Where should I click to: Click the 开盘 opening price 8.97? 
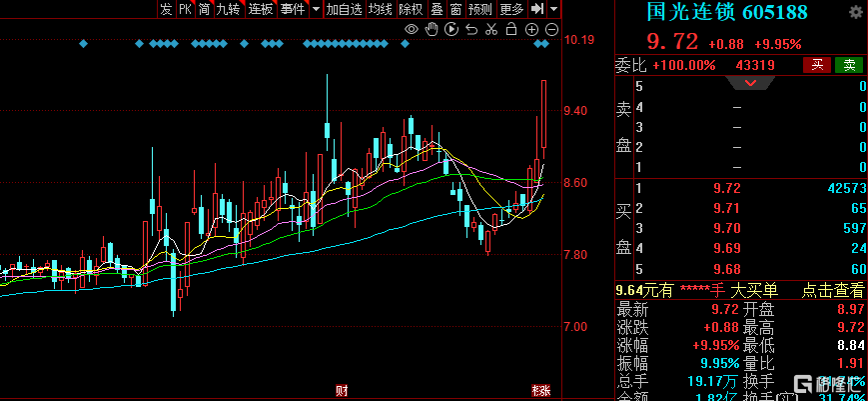tap(850, 309)
